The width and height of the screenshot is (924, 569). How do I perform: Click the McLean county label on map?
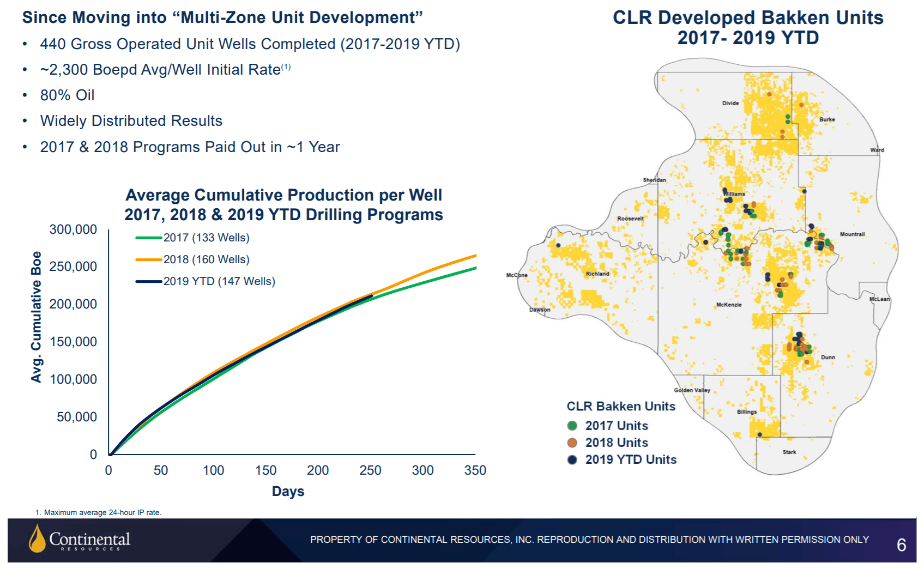tap(879, 299)
